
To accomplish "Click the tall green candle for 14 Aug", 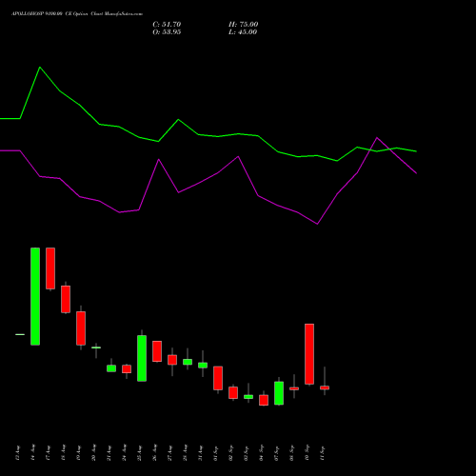I will click(x=35, y=296).
